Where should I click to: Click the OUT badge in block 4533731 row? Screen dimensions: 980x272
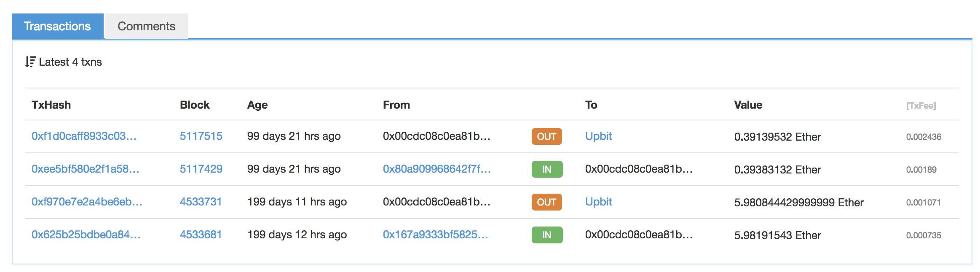[546, 202]
